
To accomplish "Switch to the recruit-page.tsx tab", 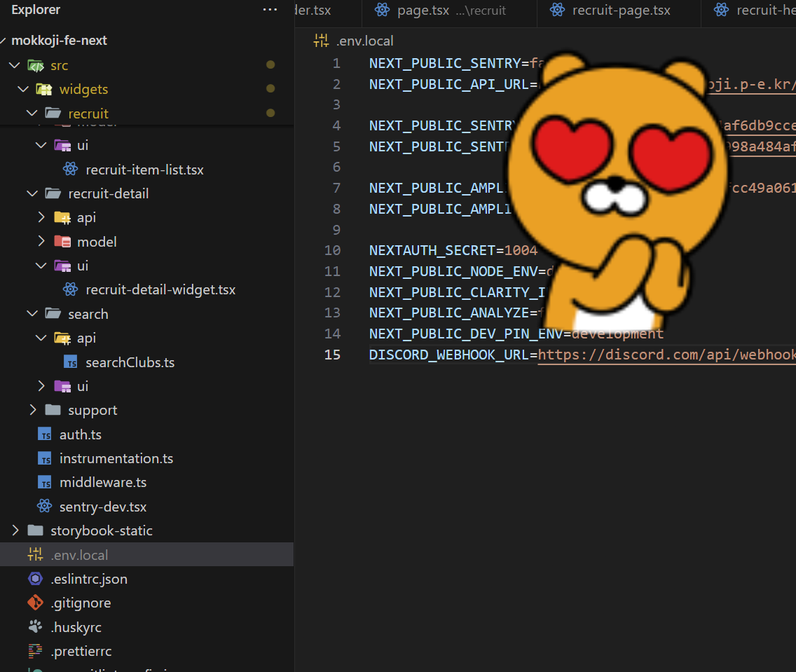I will (619, 11).
